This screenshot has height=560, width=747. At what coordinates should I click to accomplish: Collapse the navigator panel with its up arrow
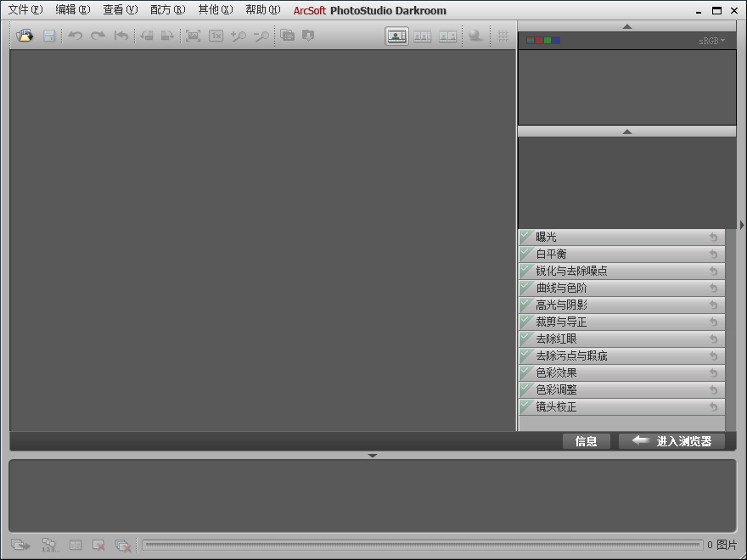pos(627,132)
